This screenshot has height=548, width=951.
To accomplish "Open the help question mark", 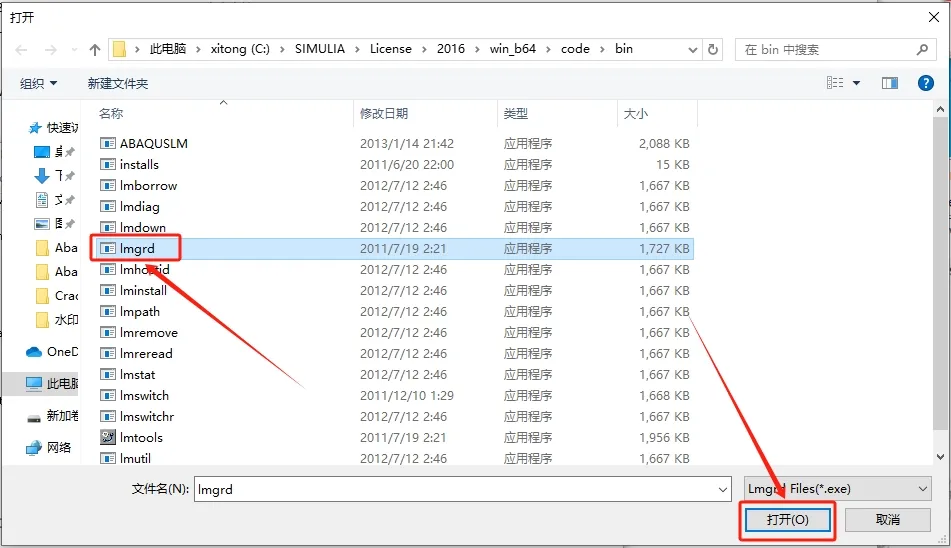I will point(926,83).
